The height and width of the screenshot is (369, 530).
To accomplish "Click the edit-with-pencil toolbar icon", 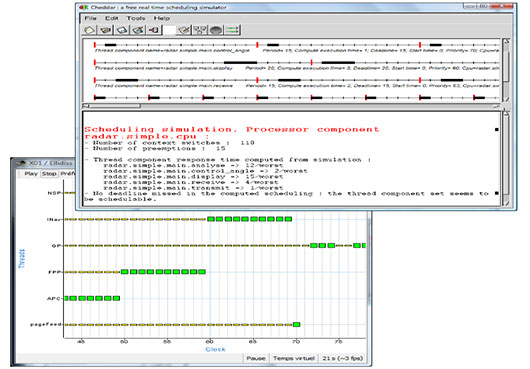I will (184, 30).
